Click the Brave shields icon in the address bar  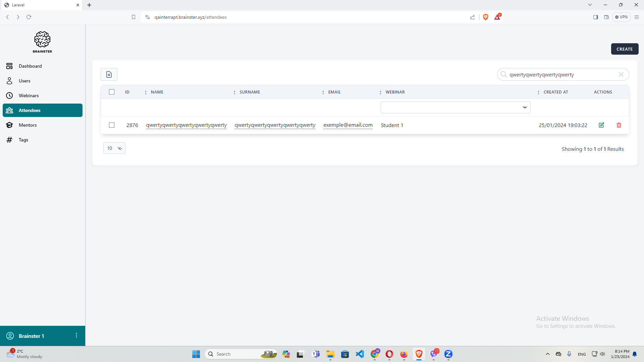click(x=485, y=17)
